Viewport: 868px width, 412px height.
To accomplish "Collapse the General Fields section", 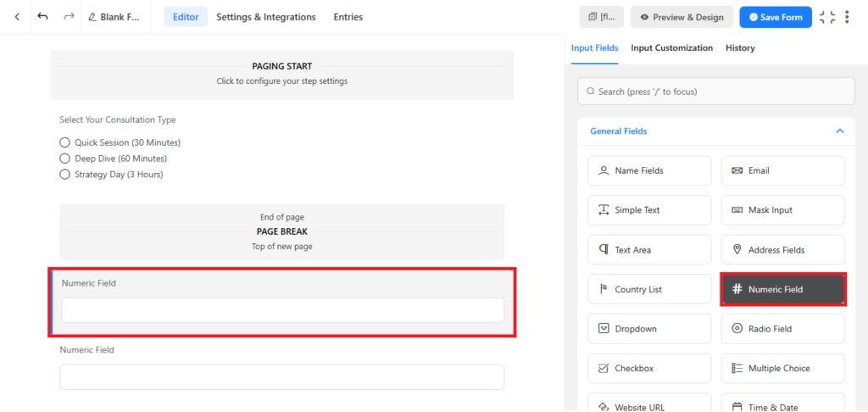I will (x=839, y=131).
